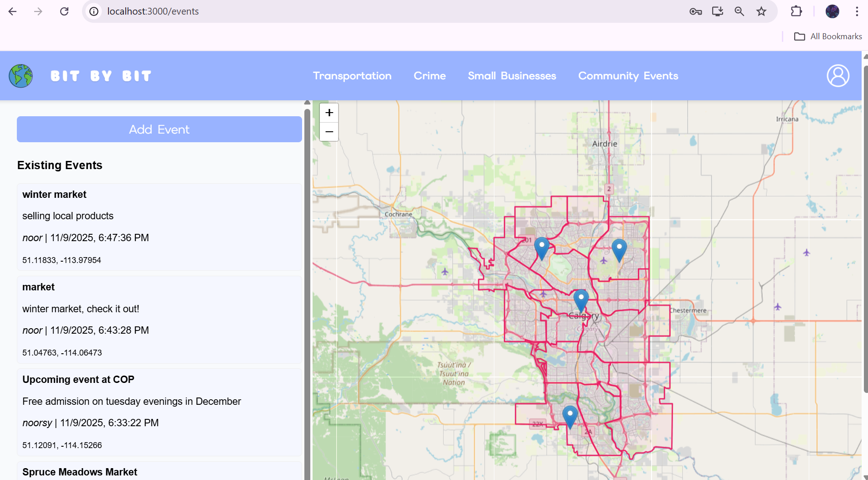Zoom in on the map

(x=329, y=113)
